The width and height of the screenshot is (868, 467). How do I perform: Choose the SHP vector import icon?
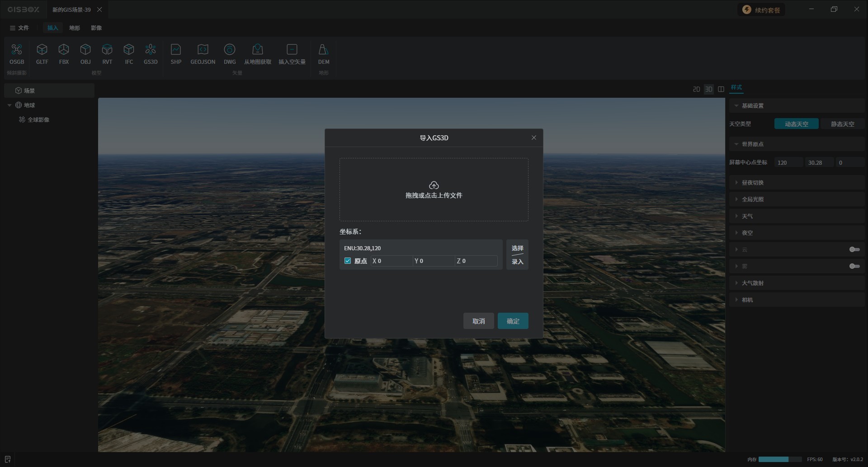(176, 50)
